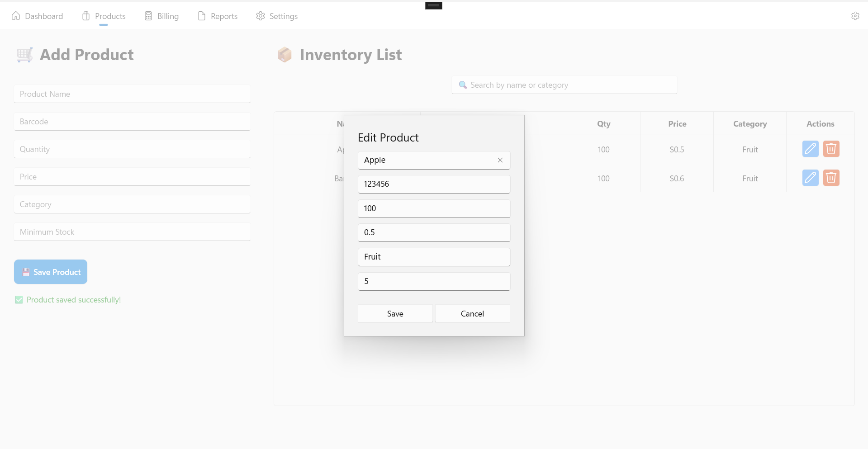
Task: Click the Save Product button
Action: click(x=51, y=272)
